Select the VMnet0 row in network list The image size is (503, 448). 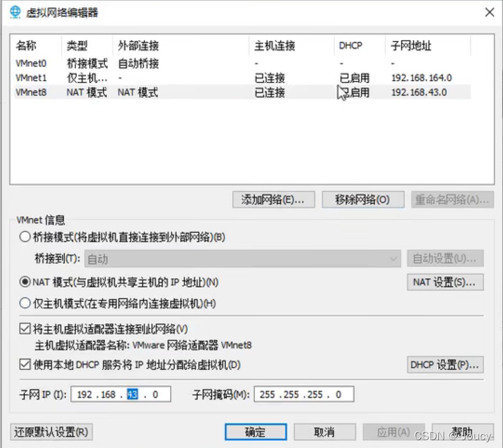(242, 63)
